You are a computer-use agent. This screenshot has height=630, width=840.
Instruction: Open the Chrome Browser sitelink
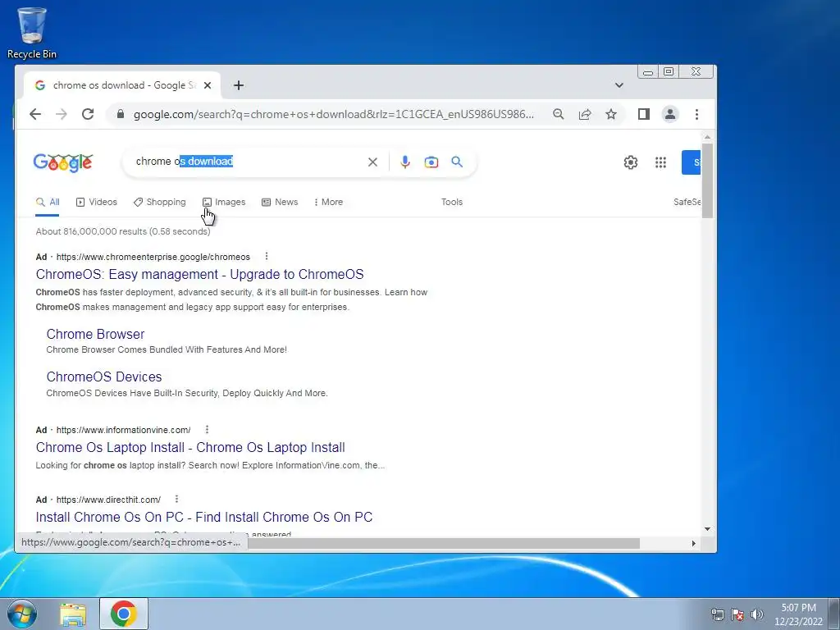click(95, 335)
